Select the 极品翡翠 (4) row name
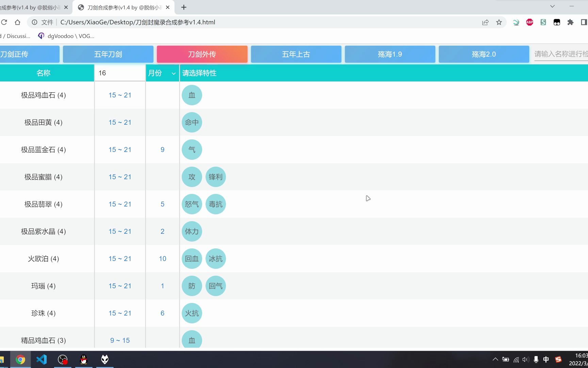The height and width of the screenshot is (368, 588). coord(44,204)
